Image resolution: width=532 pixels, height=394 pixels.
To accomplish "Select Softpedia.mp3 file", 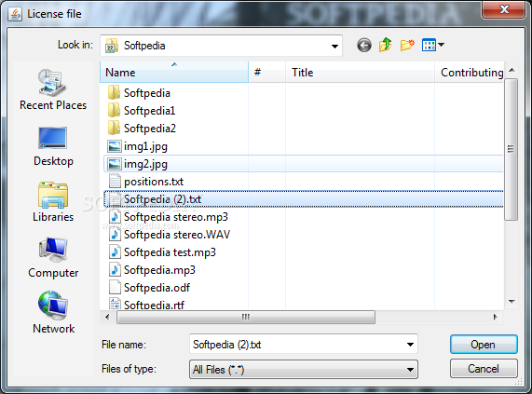I will [152, 270].
